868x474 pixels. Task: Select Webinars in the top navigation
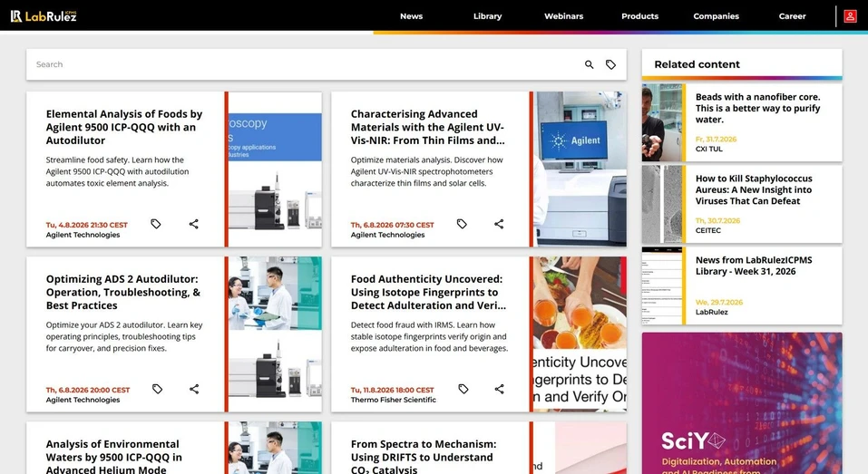pos(563,16)
